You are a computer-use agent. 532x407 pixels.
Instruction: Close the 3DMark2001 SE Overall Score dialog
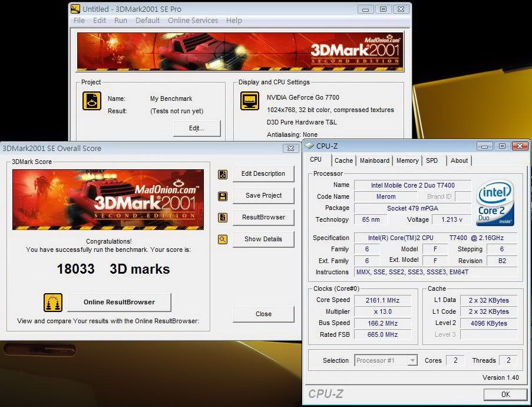[x=291, y=149]
